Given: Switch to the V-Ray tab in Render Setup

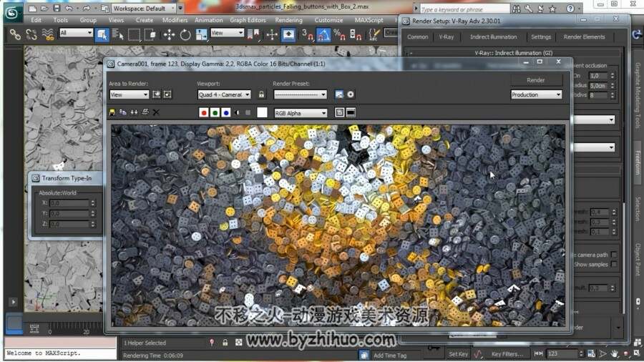Looking at the screenshot, I should click(446, 36).
